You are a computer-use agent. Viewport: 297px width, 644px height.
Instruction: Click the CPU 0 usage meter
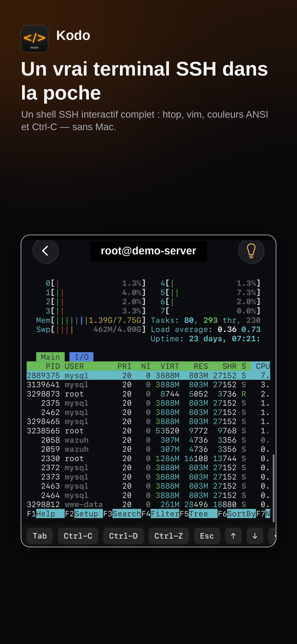pyautogui.click(x=96, y=283)
